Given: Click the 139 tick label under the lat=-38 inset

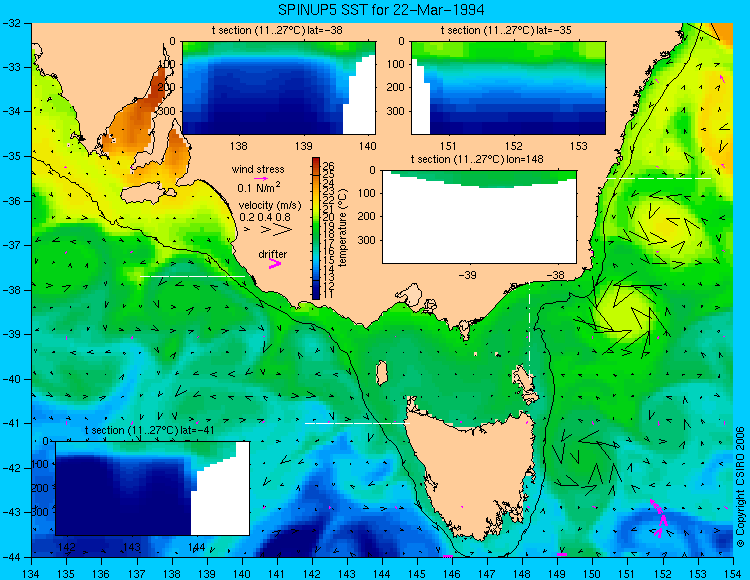Looking at the screenshot, I should coord(304,146).
